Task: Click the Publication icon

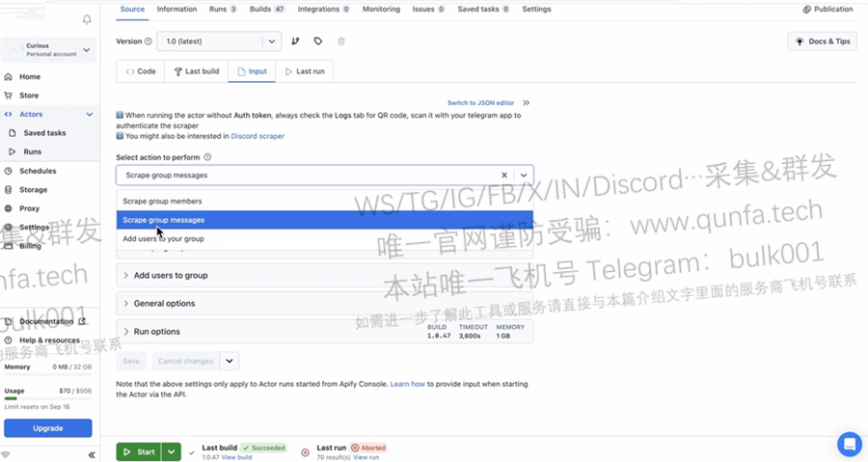Action: point(806,9)
